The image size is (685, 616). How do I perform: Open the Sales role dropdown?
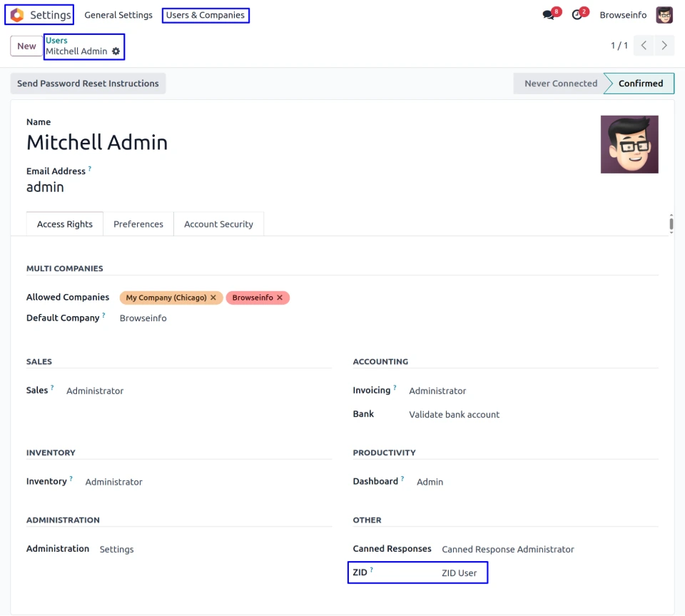pyautogui.click(x=95, y=391)
